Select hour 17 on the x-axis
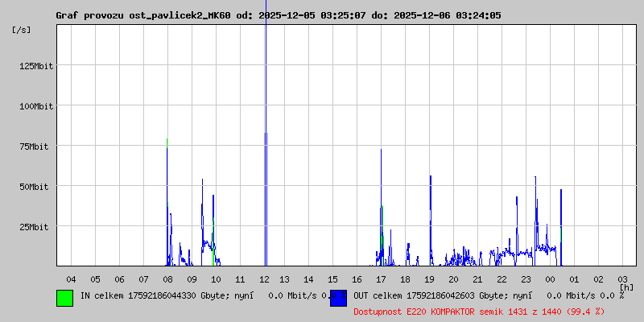This screenshot has width=644, height=322. (381, 279)
